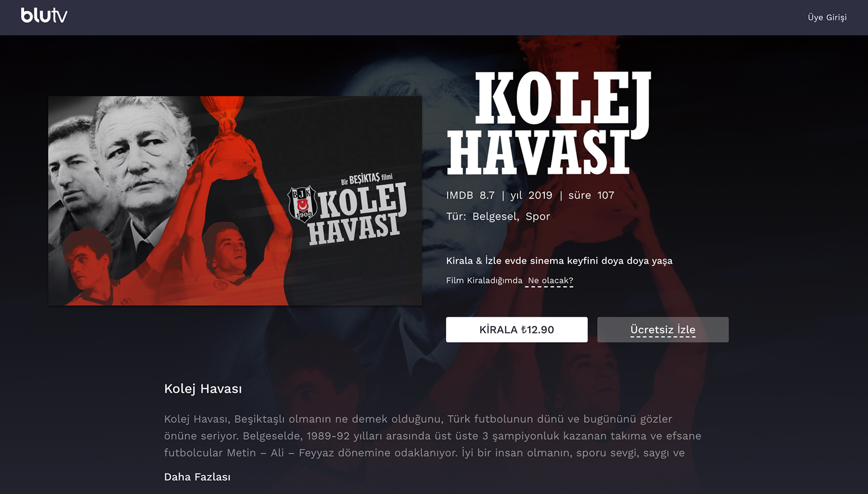Open the BluTV logo home link

click(44, 16)
